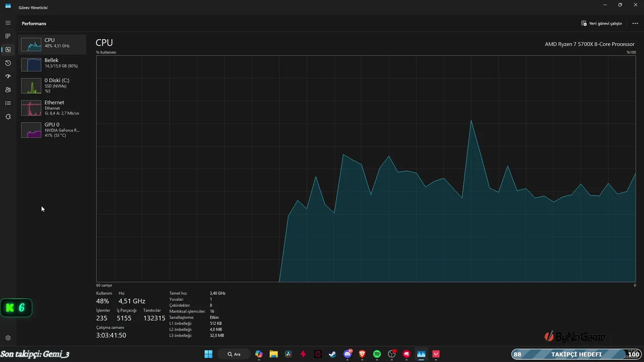
Task: Select the CPU performance entry
Action: point(52,44)
